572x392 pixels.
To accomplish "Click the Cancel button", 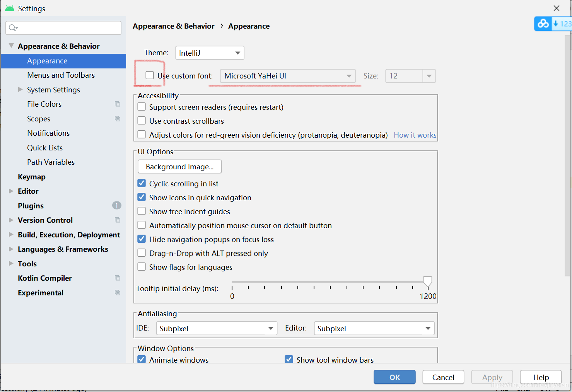I will click(x=443, y=377).
